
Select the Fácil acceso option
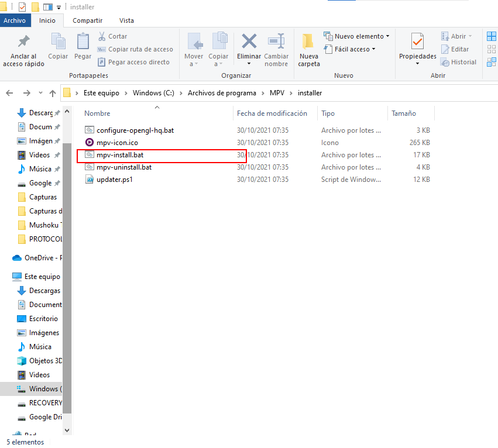click(x=350, y=49)
